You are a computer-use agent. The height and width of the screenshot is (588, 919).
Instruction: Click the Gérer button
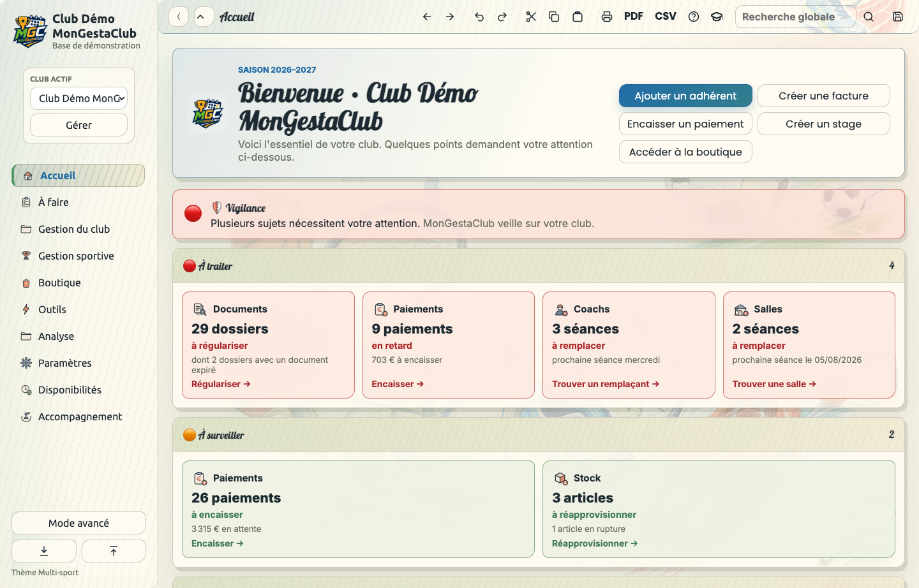[78, 125]
